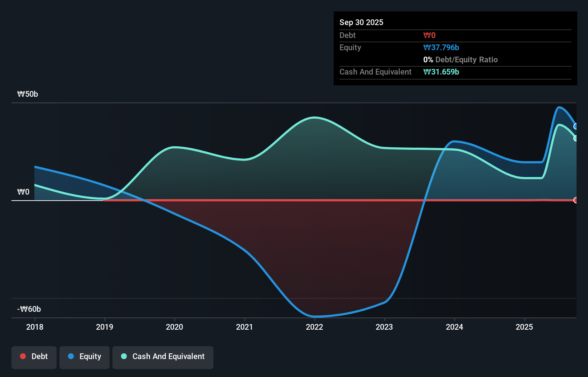Expand the Cash And Equivalent tooltip row
Viewport: 588px width, 377px height.
pyautogui.click(x=375, y=72)
